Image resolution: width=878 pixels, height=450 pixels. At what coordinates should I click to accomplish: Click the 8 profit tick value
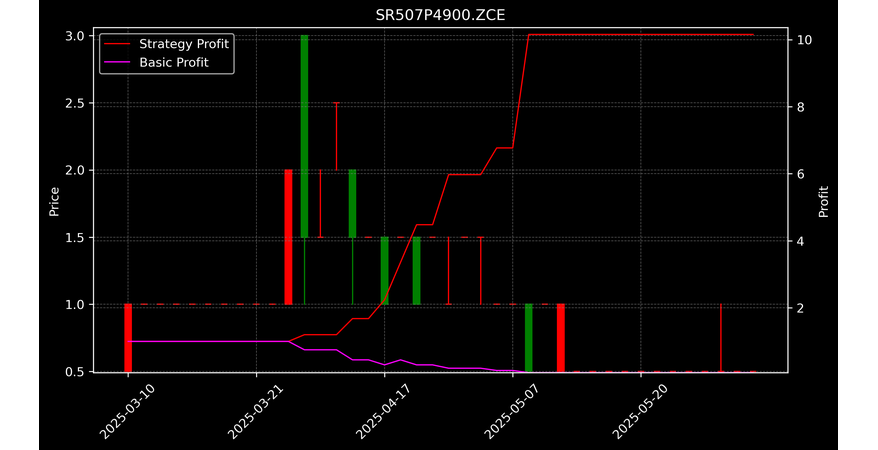tap(800, 107)
